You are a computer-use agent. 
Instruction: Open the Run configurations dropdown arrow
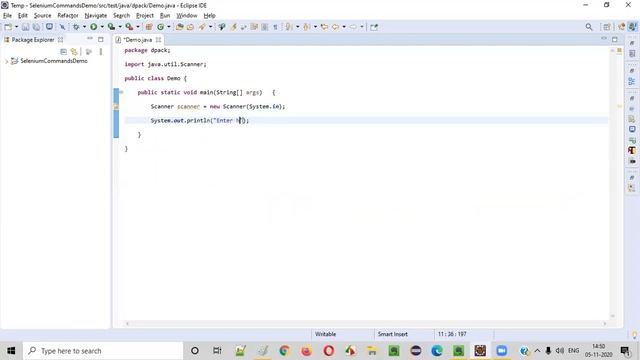coord(102,27)
